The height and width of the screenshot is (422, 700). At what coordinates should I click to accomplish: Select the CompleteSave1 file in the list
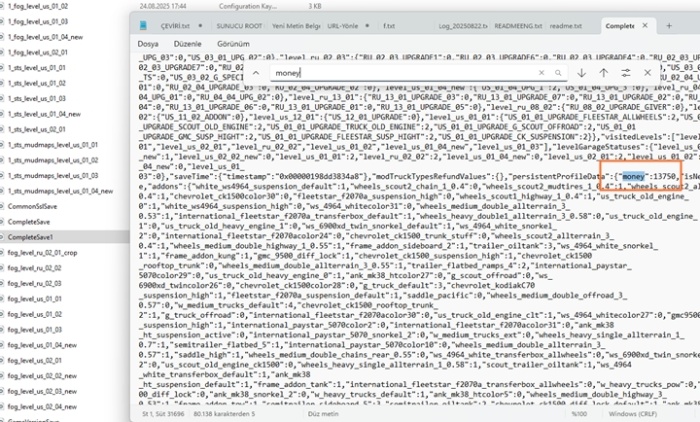pyautogui.click(x=30, y=238)
